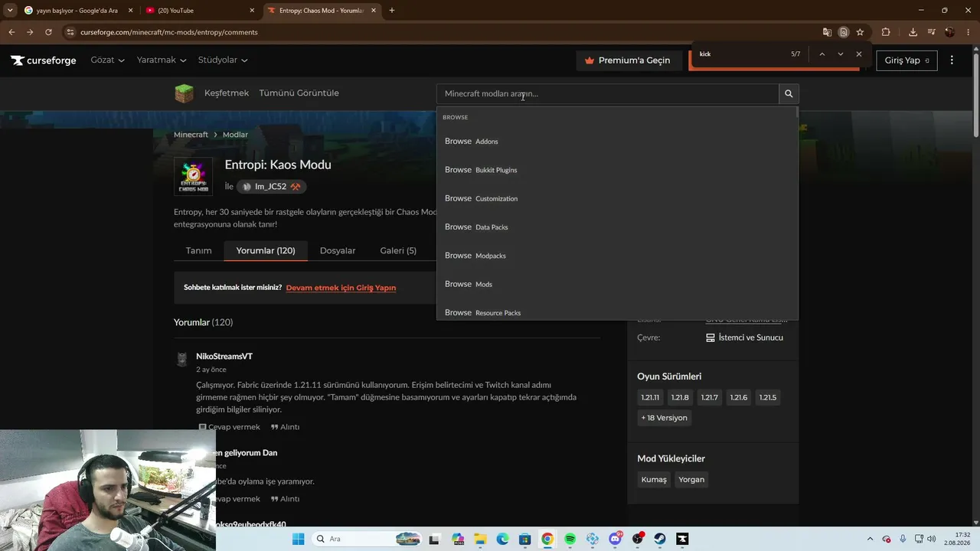The height and width of the screenshot is (551, 980).
Task: Open author Im_JC52 profile link
Action: pyautogui.click(x=271, y=187)
